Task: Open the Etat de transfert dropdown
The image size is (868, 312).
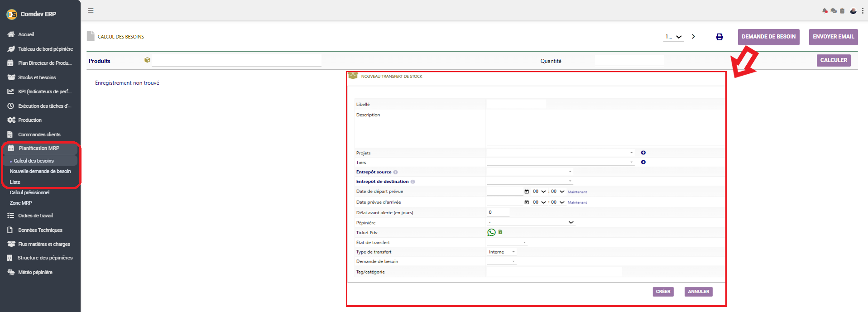Action: click(507, 242)
